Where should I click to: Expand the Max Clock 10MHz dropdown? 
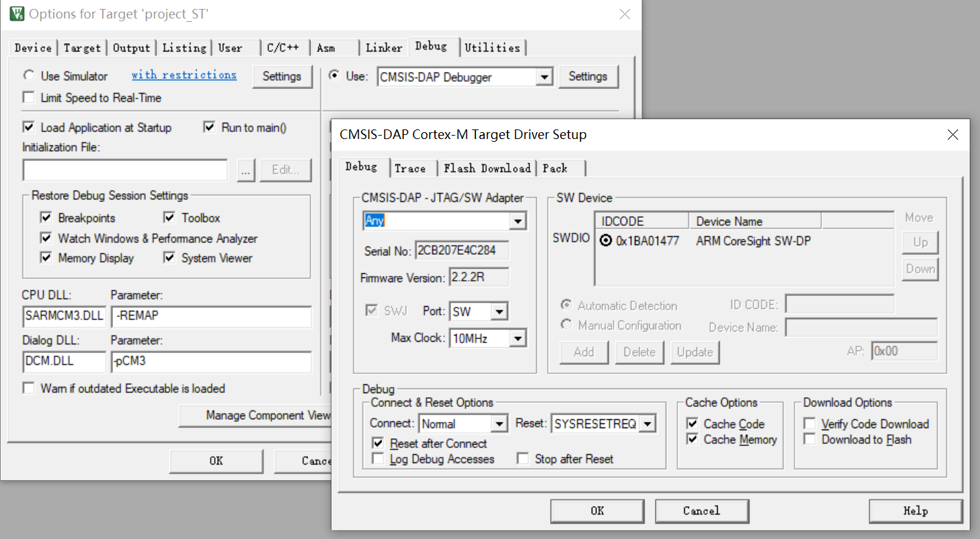[x=518, y=338]
